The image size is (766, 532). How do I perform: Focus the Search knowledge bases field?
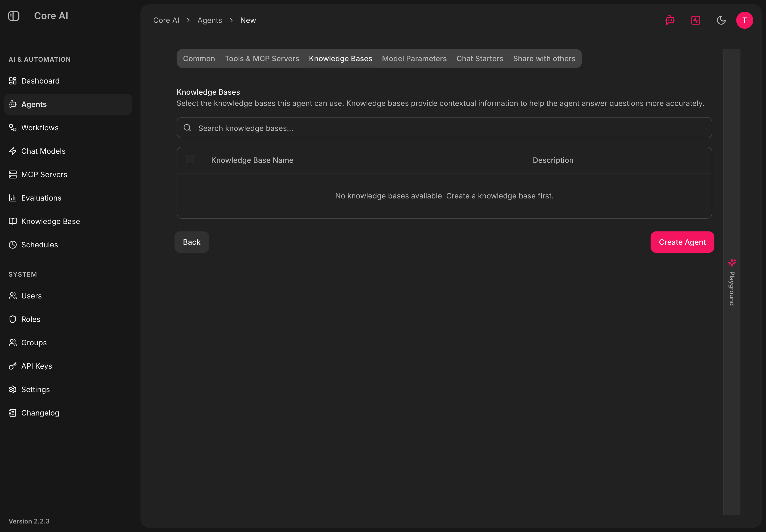point(444,128)
